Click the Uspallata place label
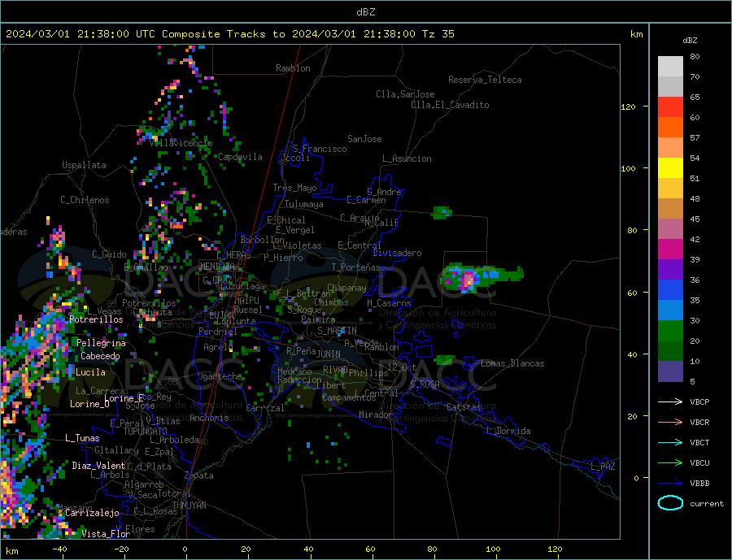Image resolution: width=732 pixels, height=560 pixels. pos(84,165)
